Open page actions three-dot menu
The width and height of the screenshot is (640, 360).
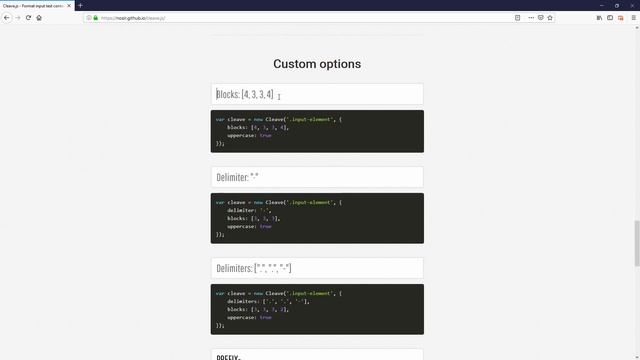click(531, 18)
